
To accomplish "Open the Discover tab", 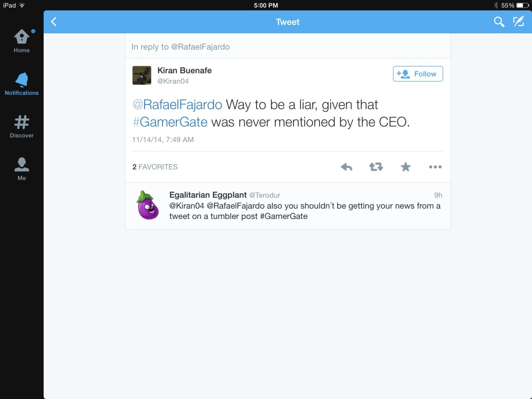I will coord(22,126).
